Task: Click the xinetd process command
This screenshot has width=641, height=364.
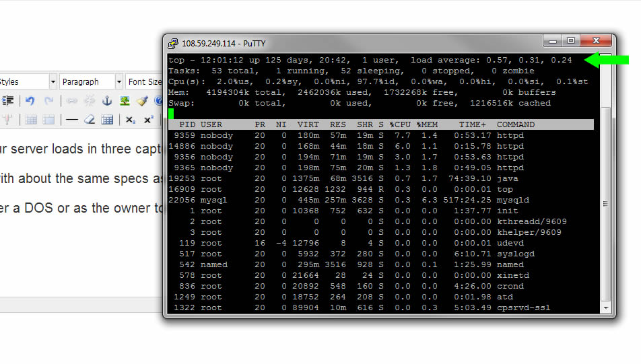Action: tap(512, 275)
